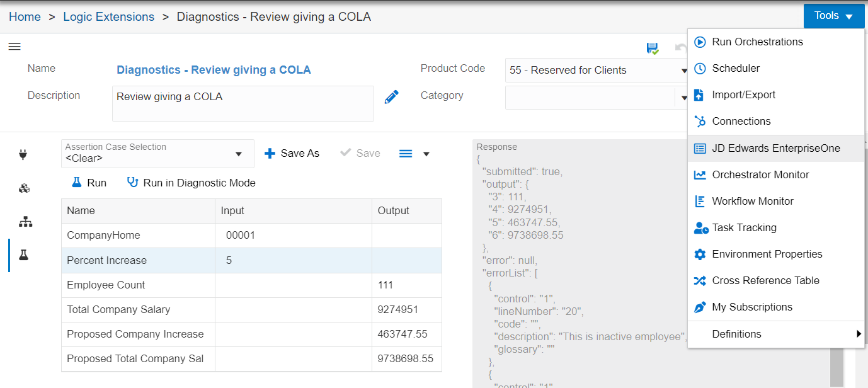Open the Category dropdown field

[x=684, y=98]
